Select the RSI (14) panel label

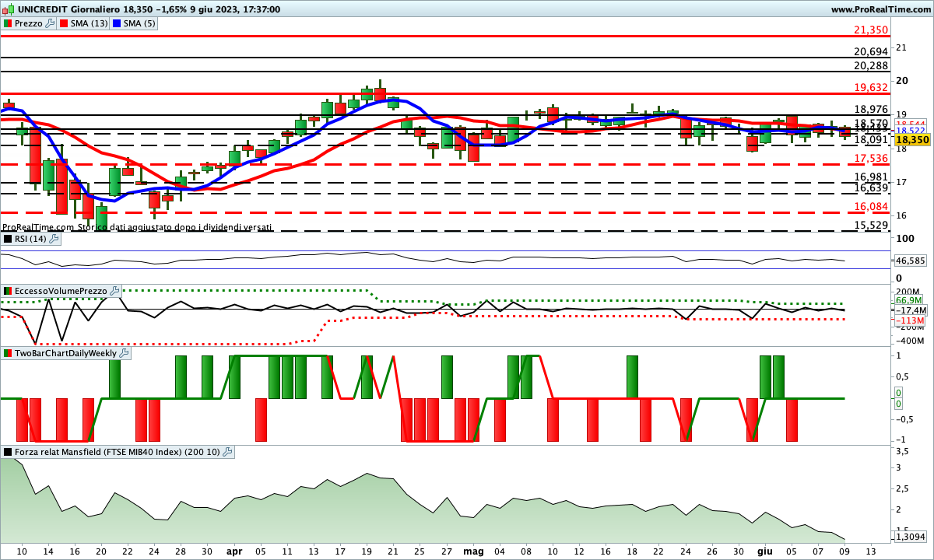click(x=30, y=239)
